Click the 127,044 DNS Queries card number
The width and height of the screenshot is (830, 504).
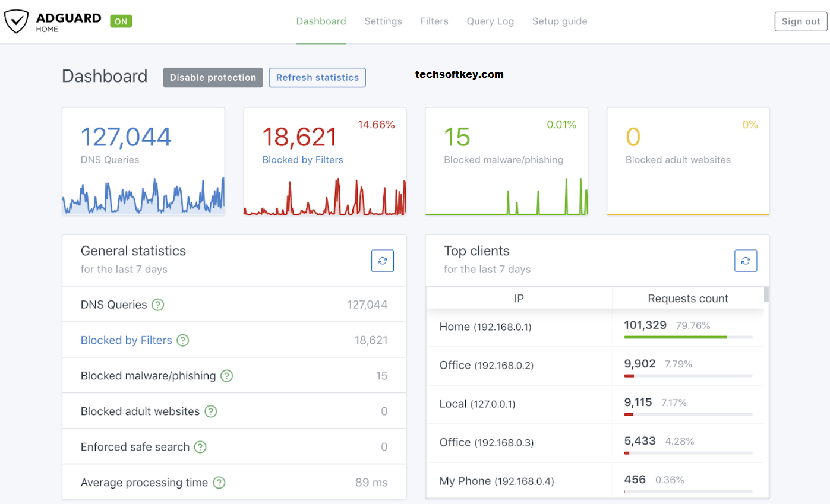click(x=126, y=137)
